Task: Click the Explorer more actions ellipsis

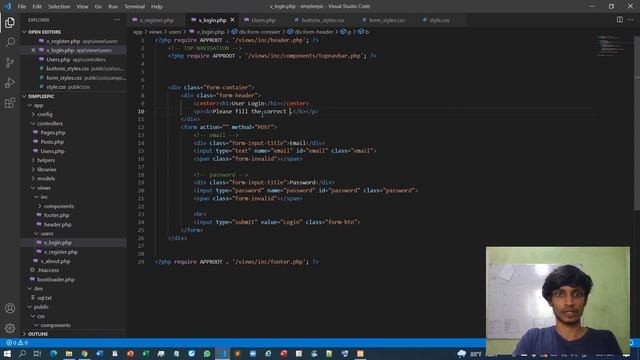Action: click(x=117, y=20)
